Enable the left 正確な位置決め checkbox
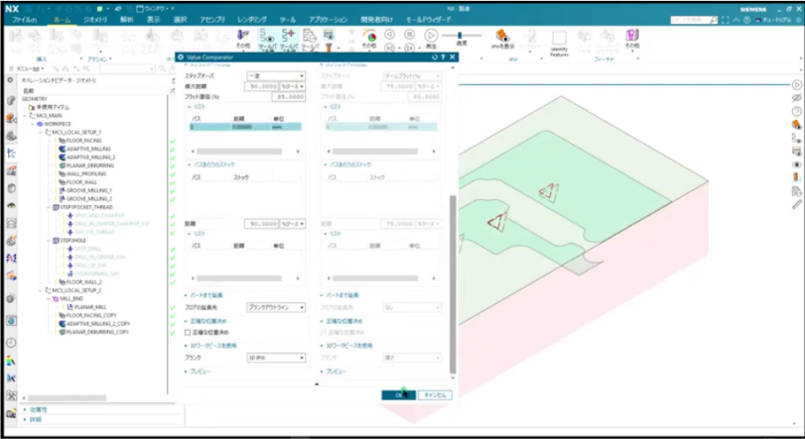 point(189,332)
